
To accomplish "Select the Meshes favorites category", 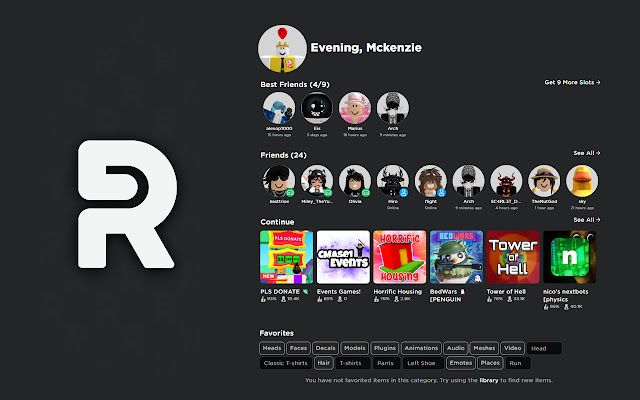I will pyautogui.click(x=484, y=348).
